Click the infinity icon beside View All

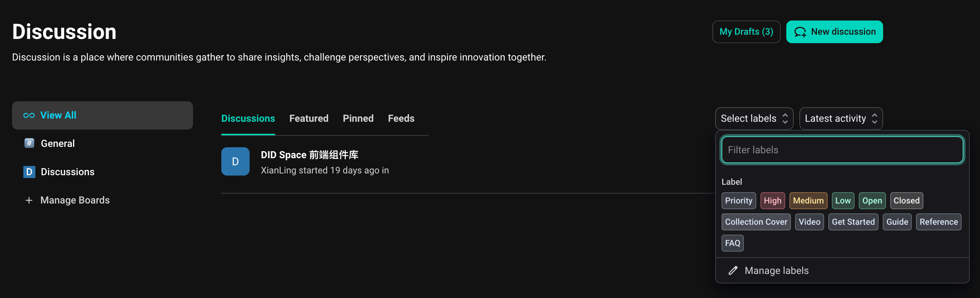[29, 115]
